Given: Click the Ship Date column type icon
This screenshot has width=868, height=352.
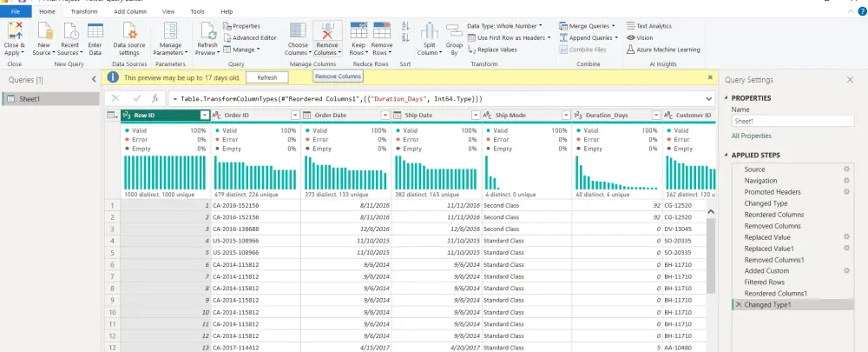Looking at the screenshot, I should coord(397,116).
